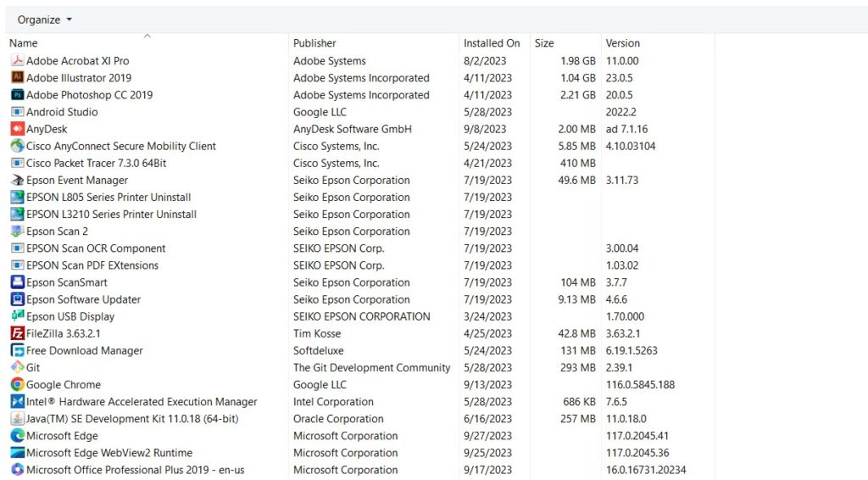The height and width of the screenshot is (480, 868).
Task: Click the EPSON Scan PDF EXtensions icon
Action: [18, 265]
